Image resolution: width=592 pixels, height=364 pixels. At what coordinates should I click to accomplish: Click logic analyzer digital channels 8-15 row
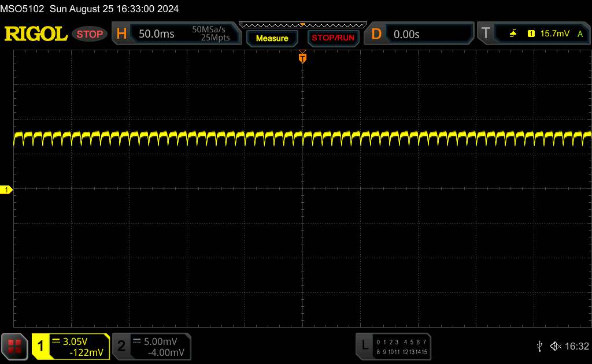[x=402, y=352]
